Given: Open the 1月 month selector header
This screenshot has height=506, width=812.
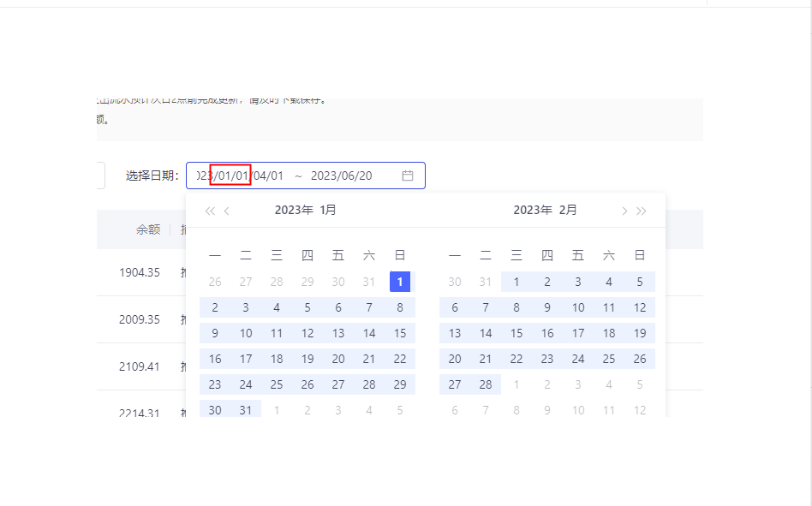Looking at the screenshot, I should 328,210.
